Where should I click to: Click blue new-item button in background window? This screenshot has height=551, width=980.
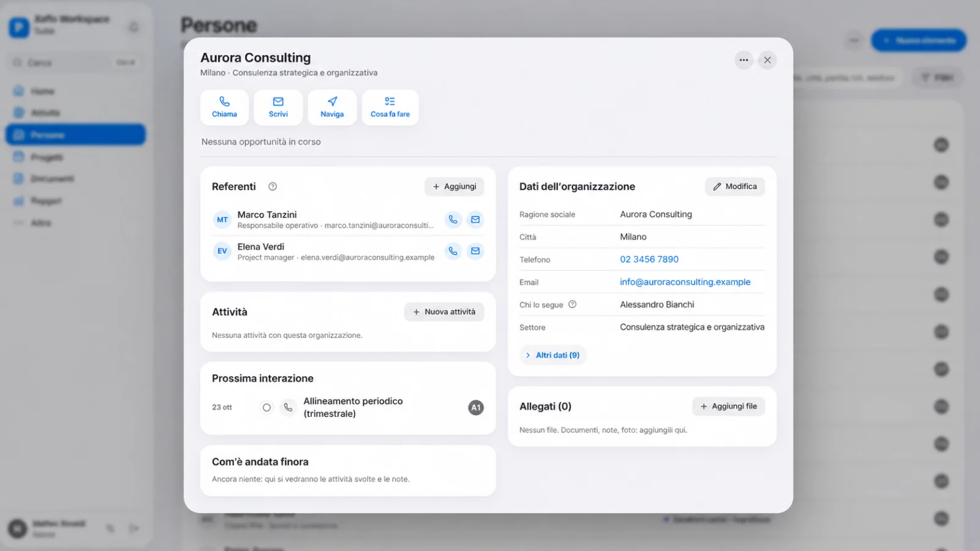click(919, 40)
